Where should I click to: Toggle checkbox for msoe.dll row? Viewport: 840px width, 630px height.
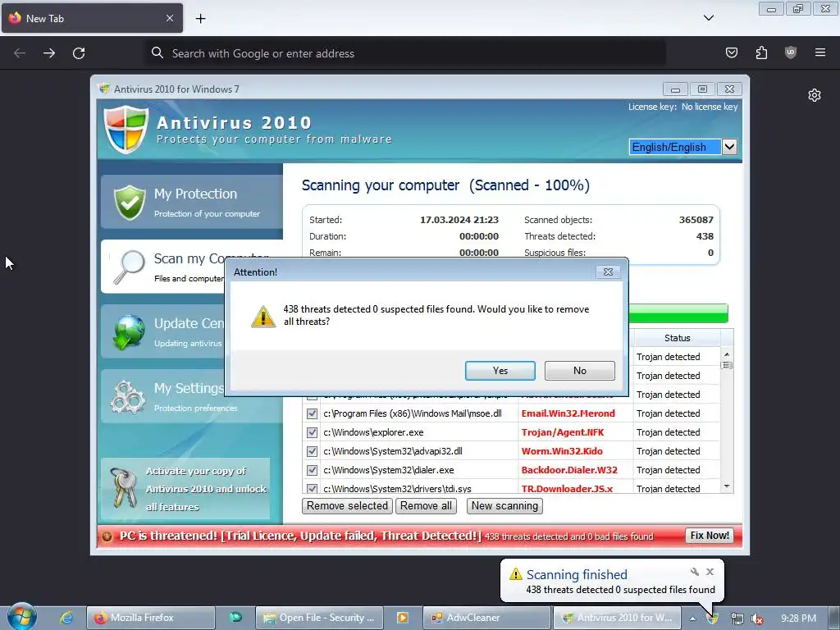pyautogui.click(x=312, y=413)
